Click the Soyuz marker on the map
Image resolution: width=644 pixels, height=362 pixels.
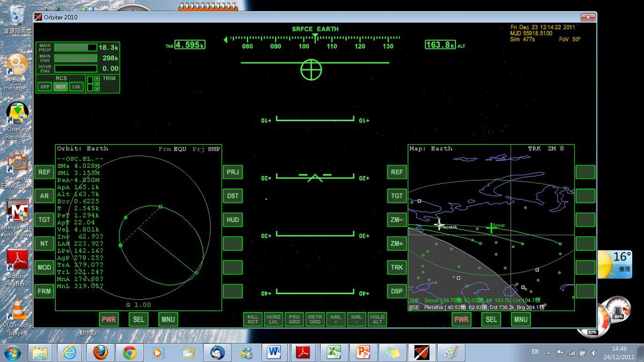[x=492, y=228]
